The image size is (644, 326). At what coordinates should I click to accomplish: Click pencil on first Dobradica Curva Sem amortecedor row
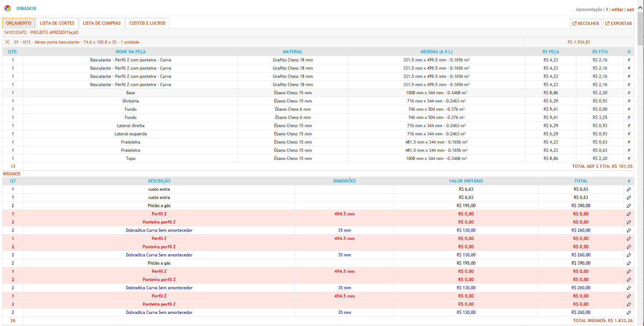tap(629, 230)
